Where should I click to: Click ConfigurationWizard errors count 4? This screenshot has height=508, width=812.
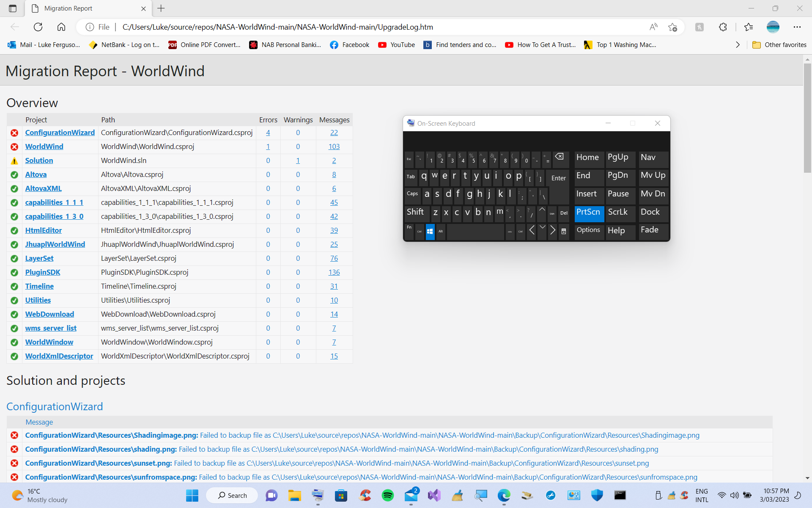(x=268, y=133)
